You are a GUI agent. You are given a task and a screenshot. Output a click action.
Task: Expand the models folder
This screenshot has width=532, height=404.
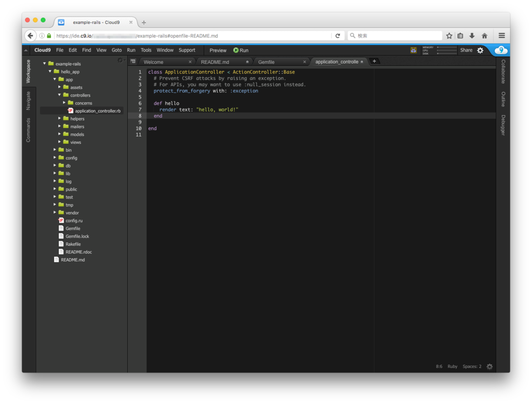click(59, 134)
